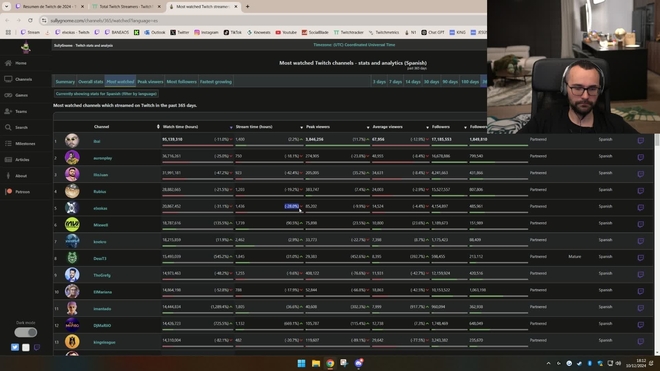
Task: Sort by Peak viewers column arrow
Action: coord(367,127)
